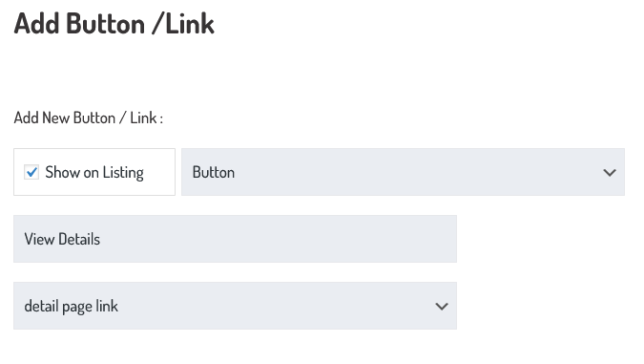Viewport: 644px width, 364px height.
Task: Click empty area of View Details input
Action: 280,239
